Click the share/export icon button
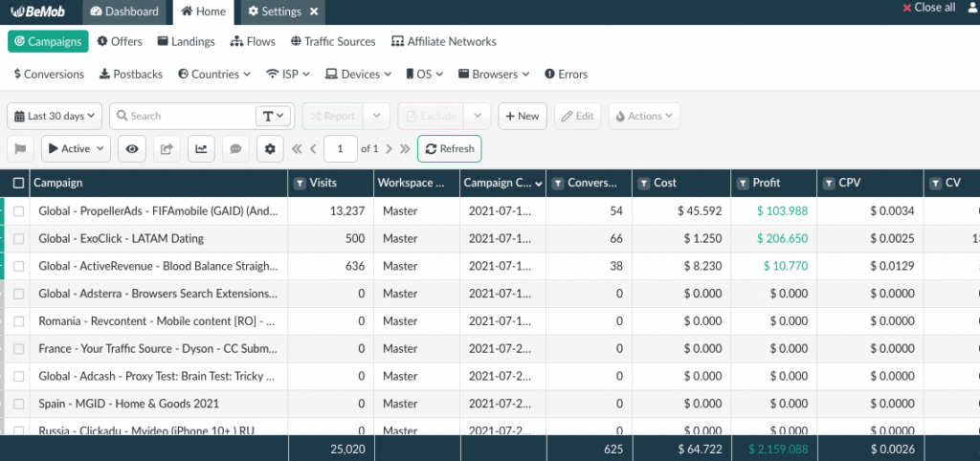Viewport: 980px width, 461px height. point(167,148)
